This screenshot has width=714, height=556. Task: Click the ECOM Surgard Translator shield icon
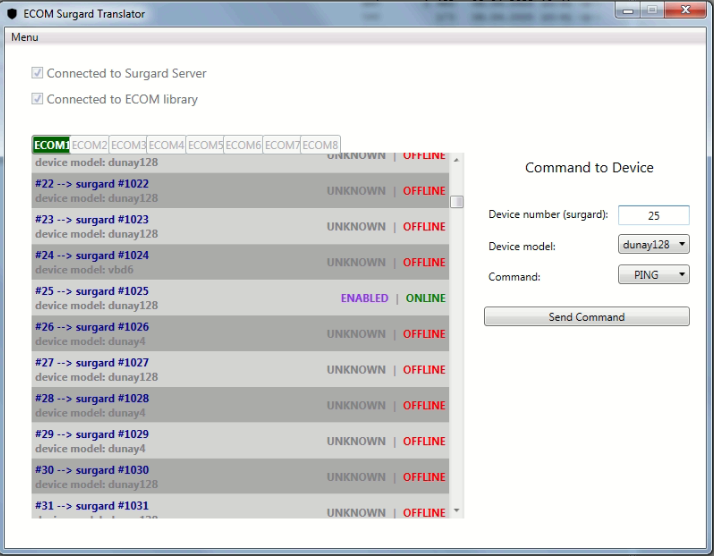coord(12,14)
